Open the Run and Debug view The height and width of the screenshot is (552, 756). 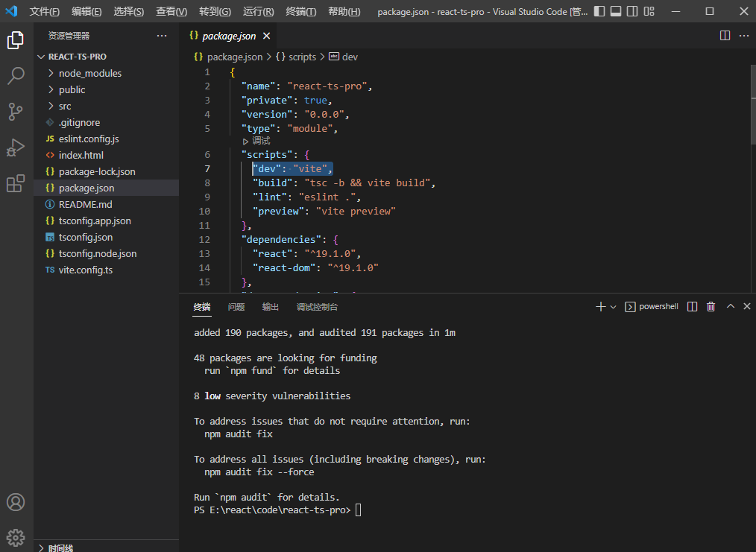point(16,147)
